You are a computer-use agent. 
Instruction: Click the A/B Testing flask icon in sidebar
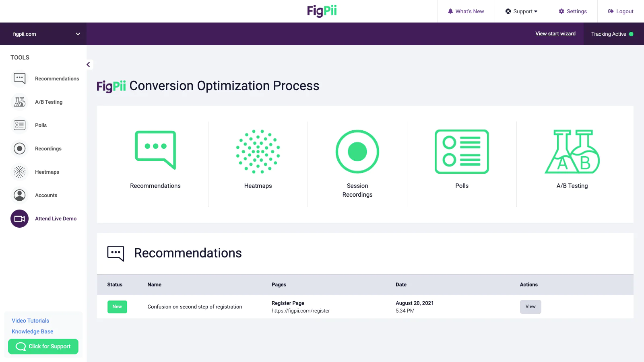coord(19,102)
